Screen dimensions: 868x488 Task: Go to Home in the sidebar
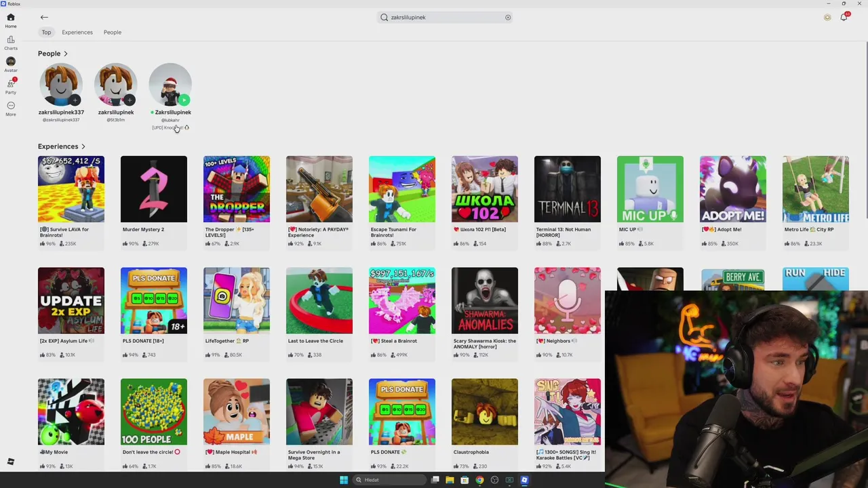click(x=11, y=20)
